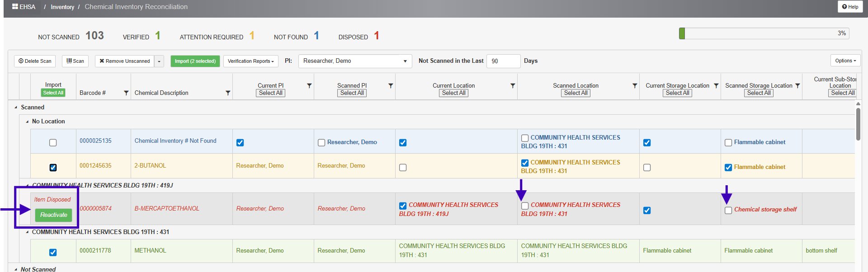Click Remove Unscanned button
The width and height of the screenshot is (868, 272).
click(124, 61)
